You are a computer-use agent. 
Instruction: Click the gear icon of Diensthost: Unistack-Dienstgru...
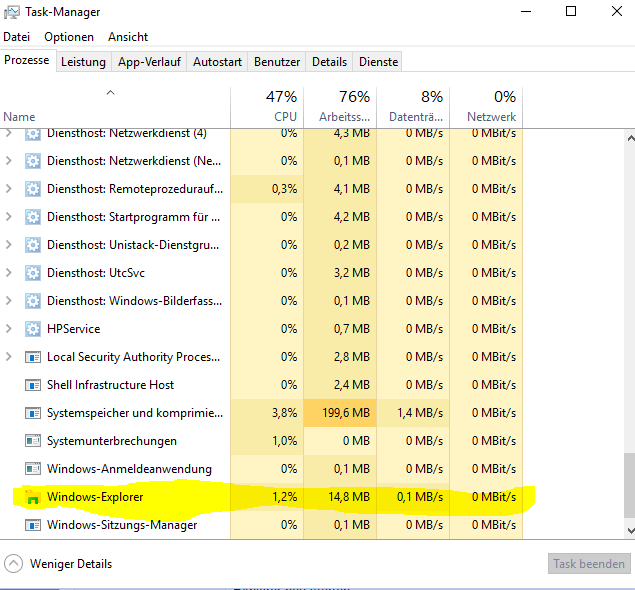tap(33, 245)
